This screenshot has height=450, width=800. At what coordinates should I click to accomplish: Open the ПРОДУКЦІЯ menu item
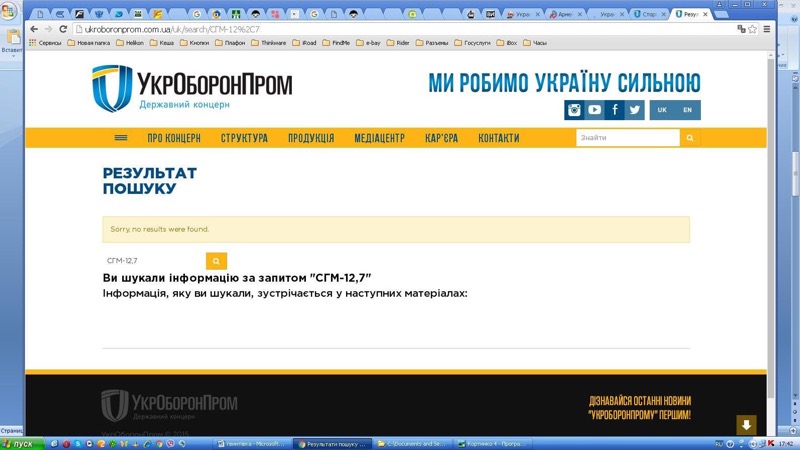[311, 138]
